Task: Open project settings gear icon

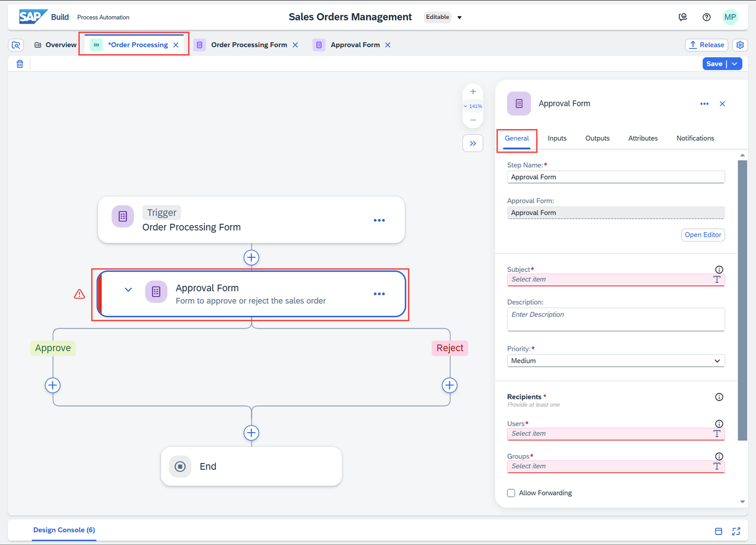Action: pyautogui.click(x=740, y=45)
